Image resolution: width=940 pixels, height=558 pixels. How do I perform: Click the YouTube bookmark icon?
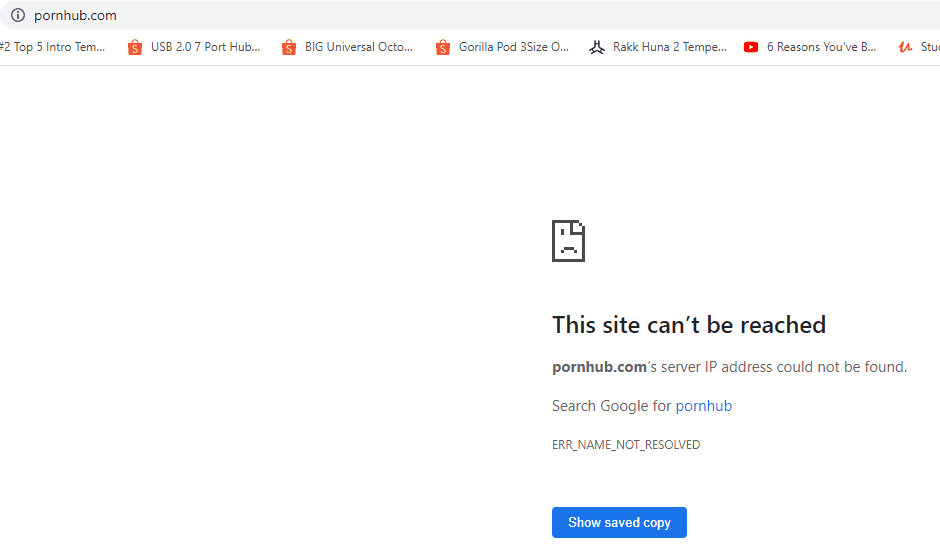pyautogui.click(x=751, y=47)
